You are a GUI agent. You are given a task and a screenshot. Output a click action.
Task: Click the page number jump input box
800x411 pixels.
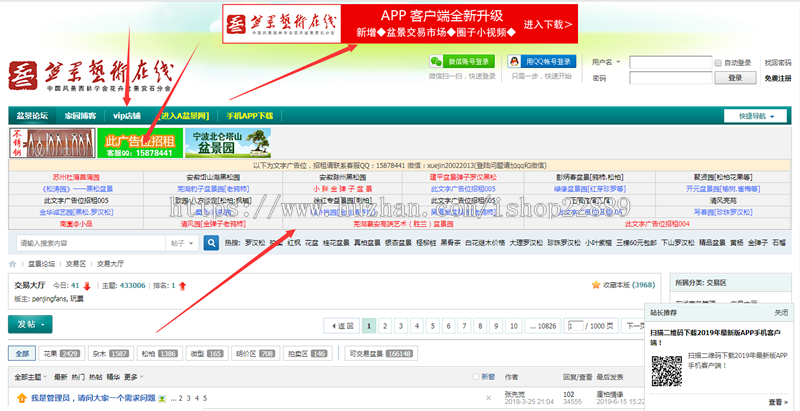[575, 326]
